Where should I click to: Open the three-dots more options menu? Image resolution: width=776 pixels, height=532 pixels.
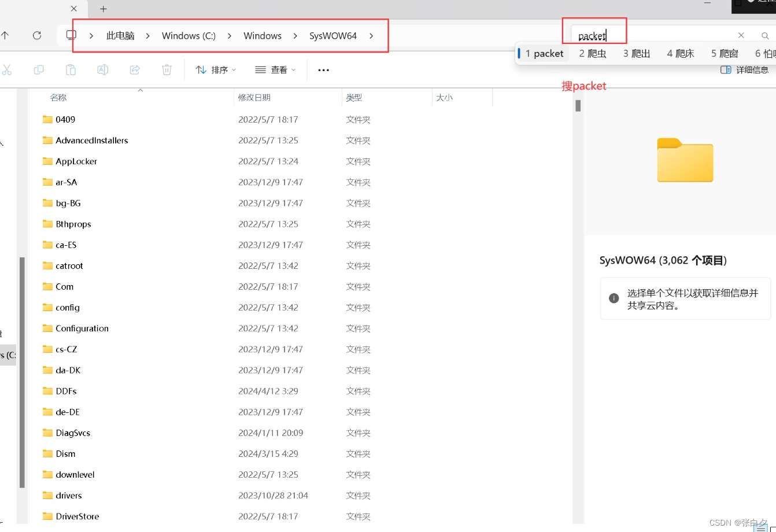323,70
